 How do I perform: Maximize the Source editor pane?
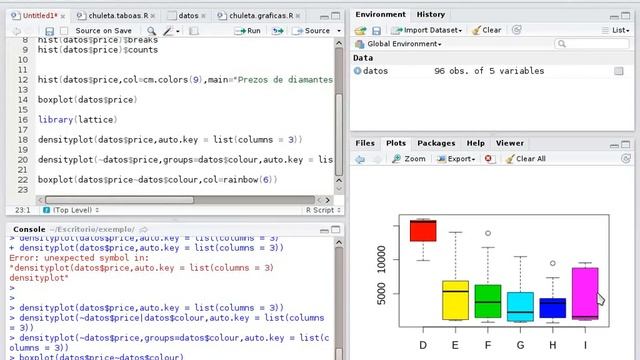336,16
